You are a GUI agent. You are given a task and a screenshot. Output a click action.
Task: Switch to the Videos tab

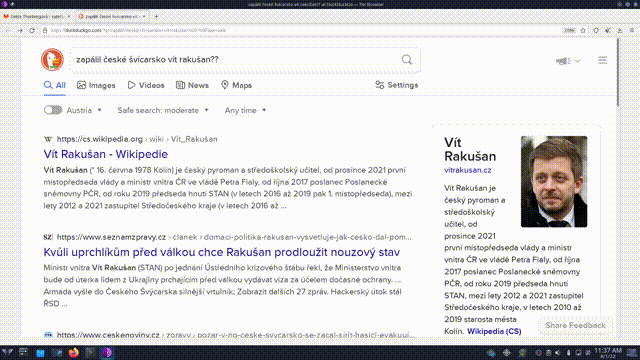(x=146, y=85)
